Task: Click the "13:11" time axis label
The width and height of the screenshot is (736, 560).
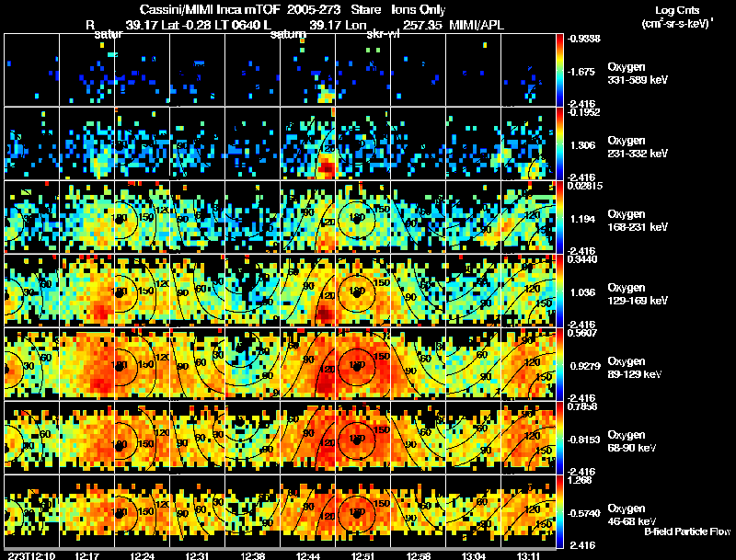Action: coord(528,555)
